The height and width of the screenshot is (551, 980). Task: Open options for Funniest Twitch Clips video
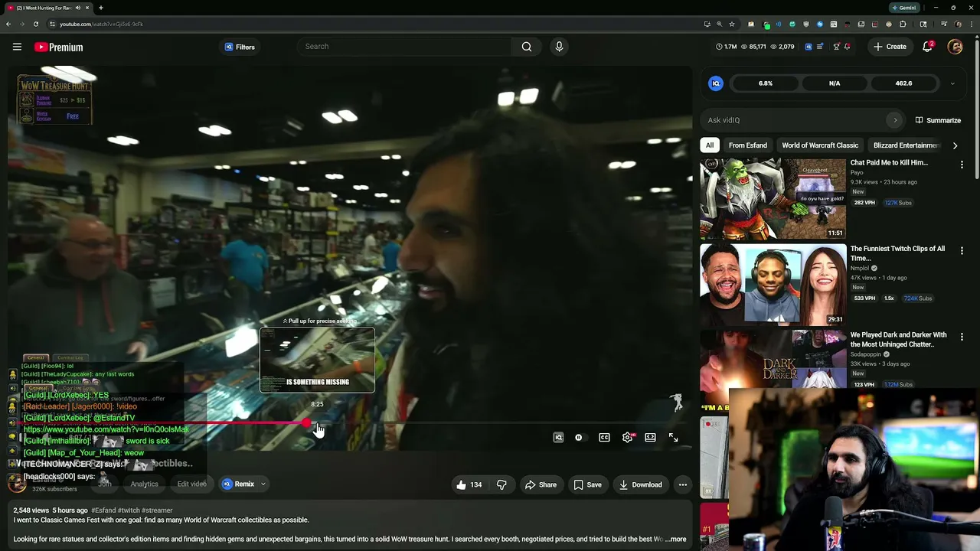[x=962, y=250]
